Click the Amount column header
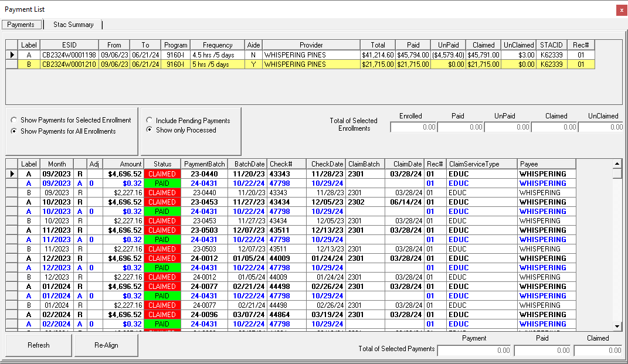628x364 pixels. pos(123,164)
